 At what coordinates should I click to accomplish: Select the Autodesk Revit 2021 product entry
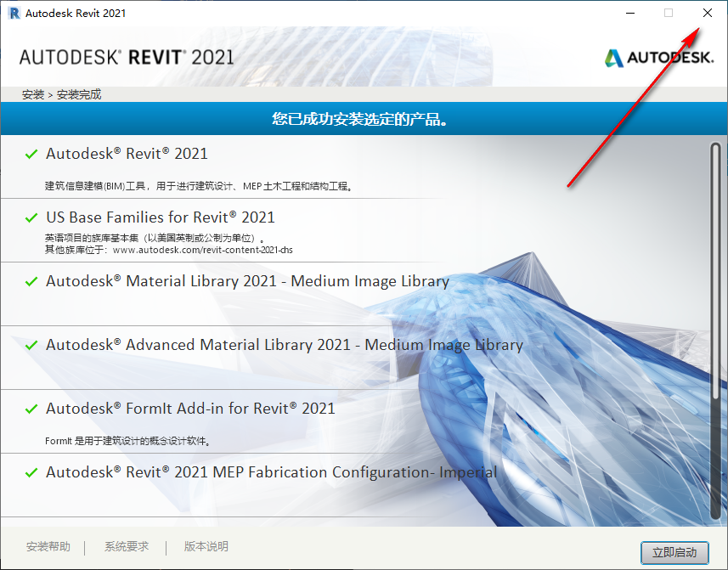click(127, 154)
